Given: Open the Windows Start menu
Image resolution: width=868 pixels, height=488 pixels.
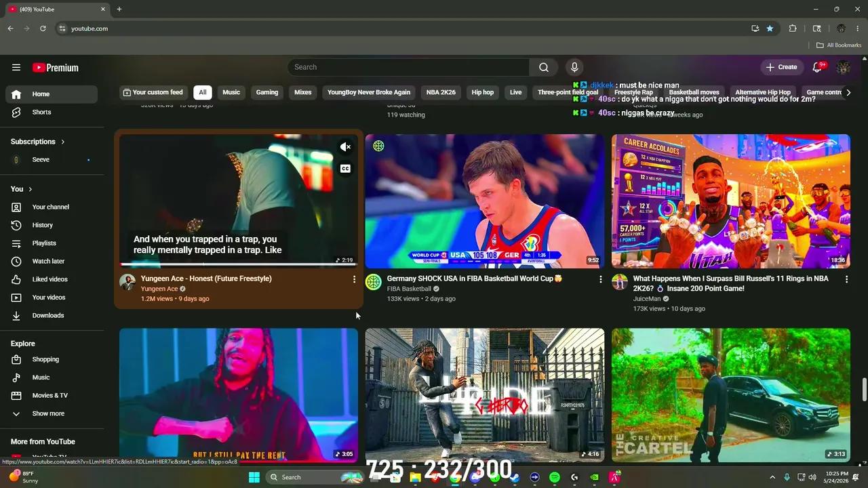Looking at the screenshot, I should [x=254, y=477].
